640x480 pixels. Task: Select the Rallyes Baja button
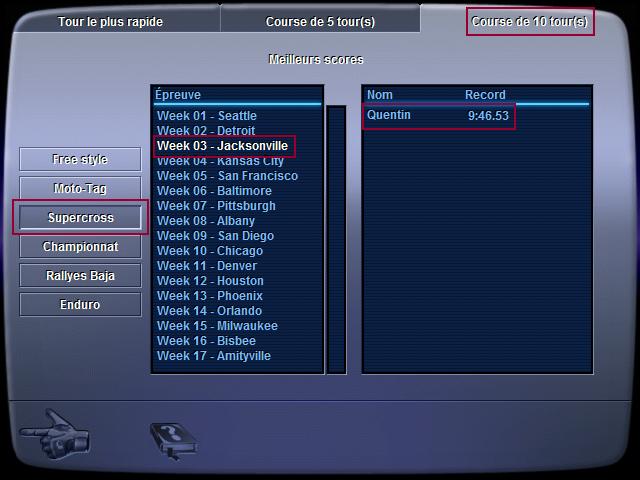tap(80, 276)
